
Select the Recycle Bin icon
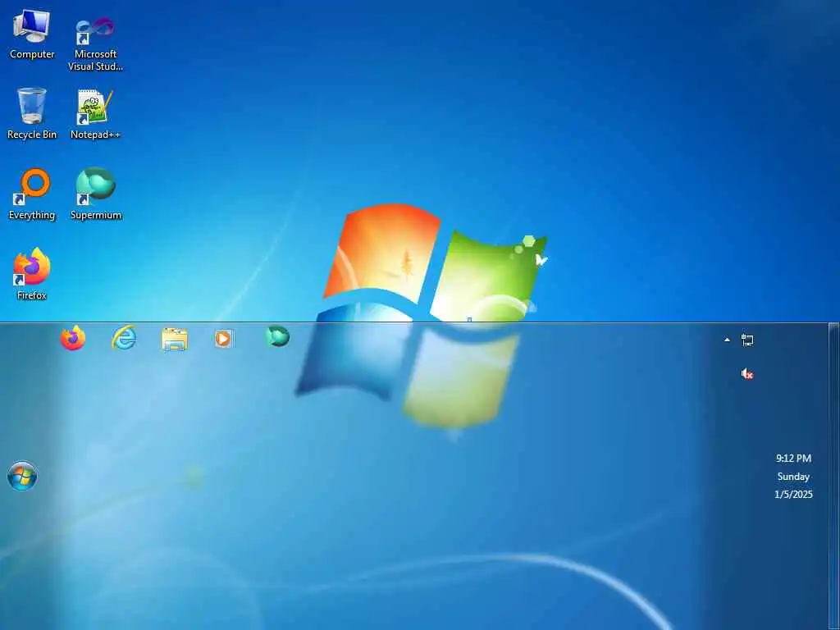click(x=32, y=114)
